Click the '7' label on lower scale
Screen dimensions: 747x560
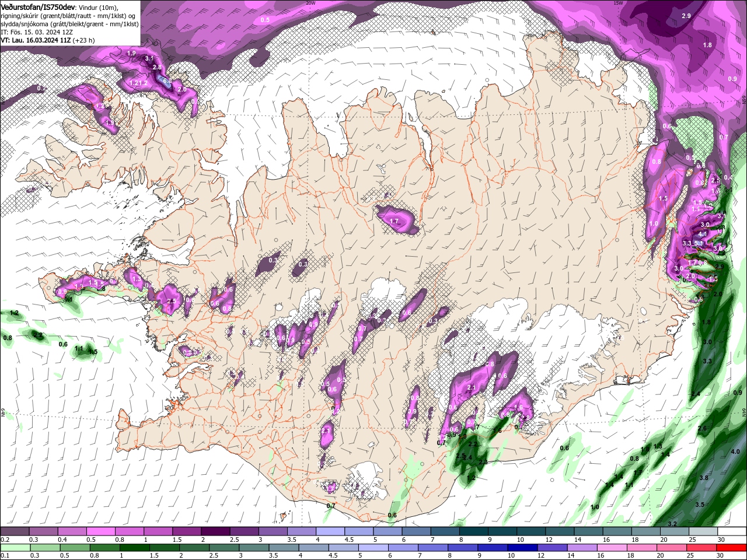(x=420, y=556)
